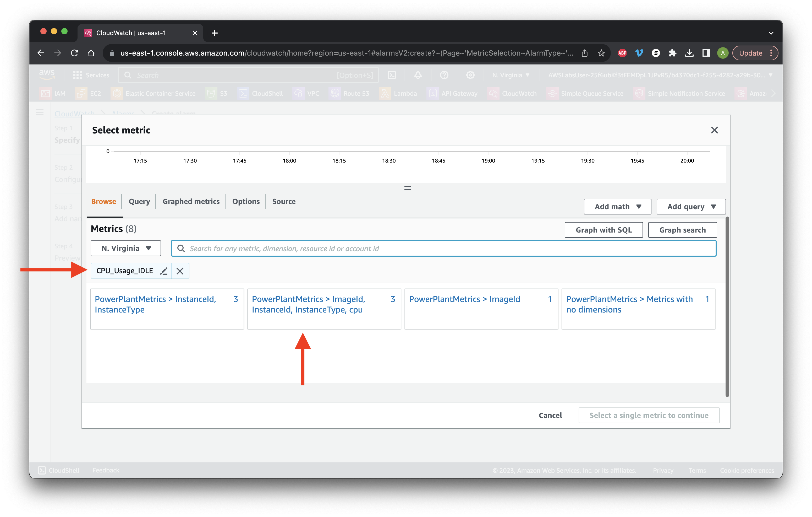Click the AWS console search field

click(x=249, y=75)
